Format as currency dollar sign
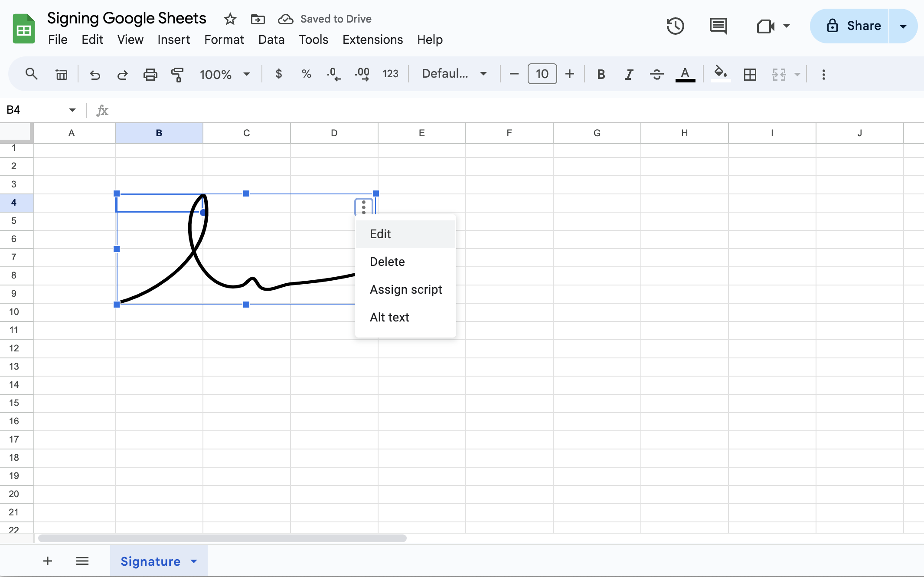 pyautogui.click(x=279, y=74)
